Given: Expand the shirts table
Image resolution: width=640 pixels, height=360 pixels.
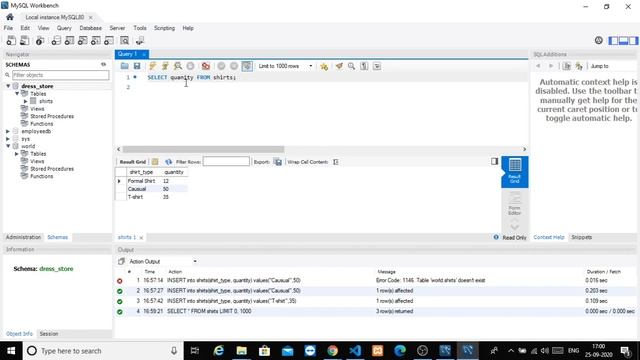Looking at the screenshot, I should [x=26, y=101].
